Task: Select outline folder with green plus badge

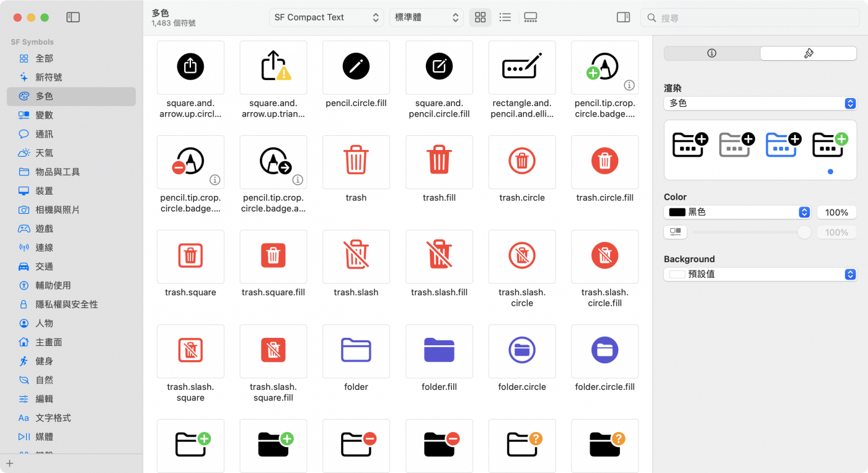Action: coord(190,446)
